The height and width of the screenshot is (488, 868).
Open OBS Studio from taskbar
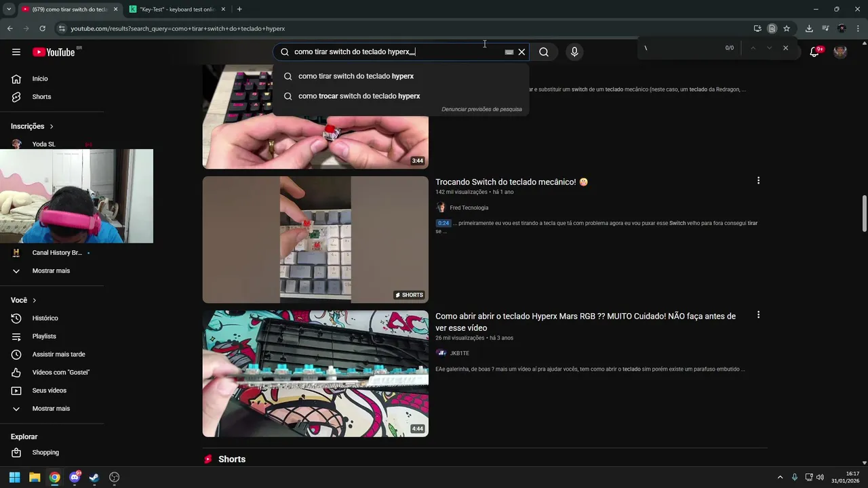click(x=114, y=477)
